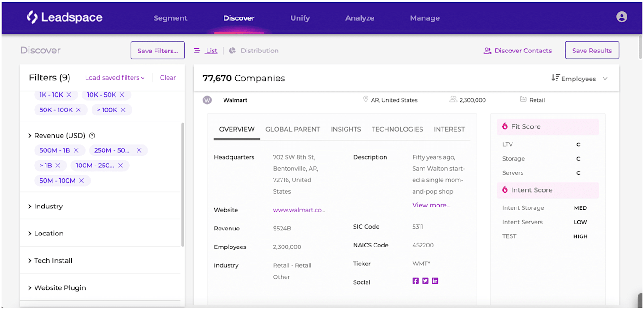
Task: Click the Discover Contacts link
Action: [x=523, y=51]
